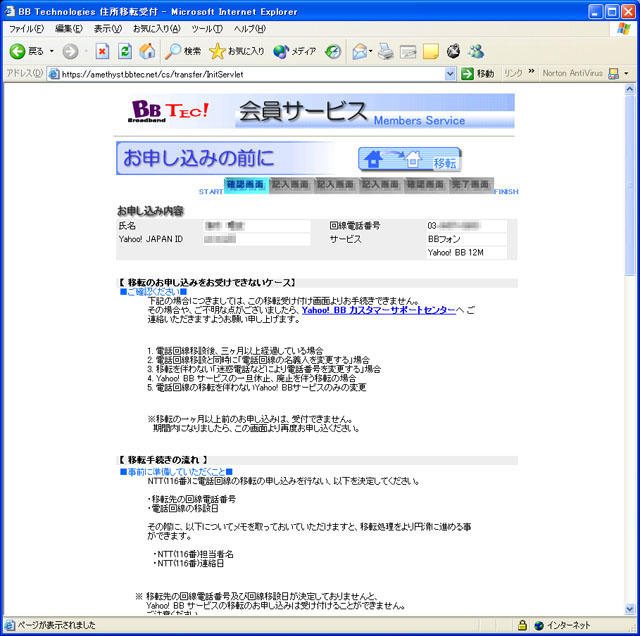Open Media (メディア) globe button
Viewport: 640px width, 636px height.
295,51
